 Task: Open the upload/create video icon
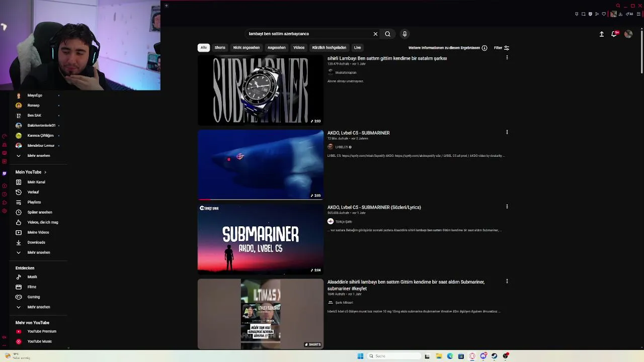click(602, 34)
